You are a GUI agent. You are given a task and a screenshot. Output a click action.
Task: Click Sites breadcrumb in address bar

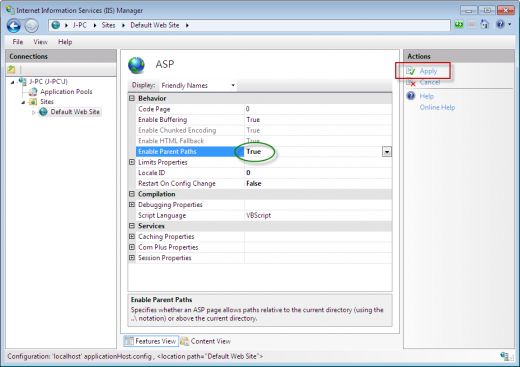pos(108,25)
